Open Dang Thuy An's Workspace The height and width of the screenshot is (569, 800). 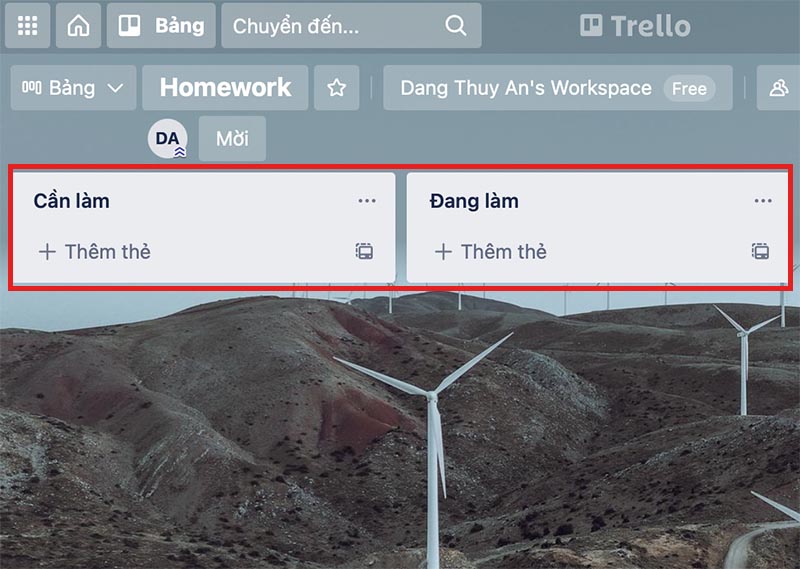coord(526,88)
